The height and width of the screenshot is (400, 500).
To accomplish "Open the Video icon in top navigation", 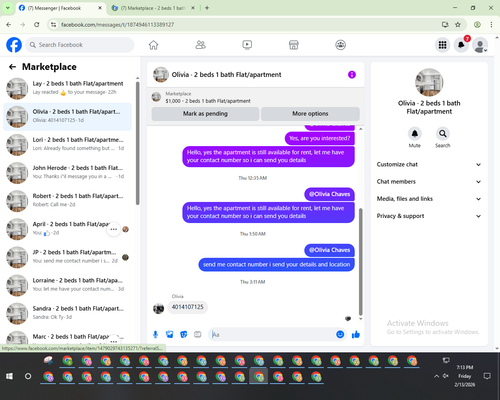I will pos(247,45).
